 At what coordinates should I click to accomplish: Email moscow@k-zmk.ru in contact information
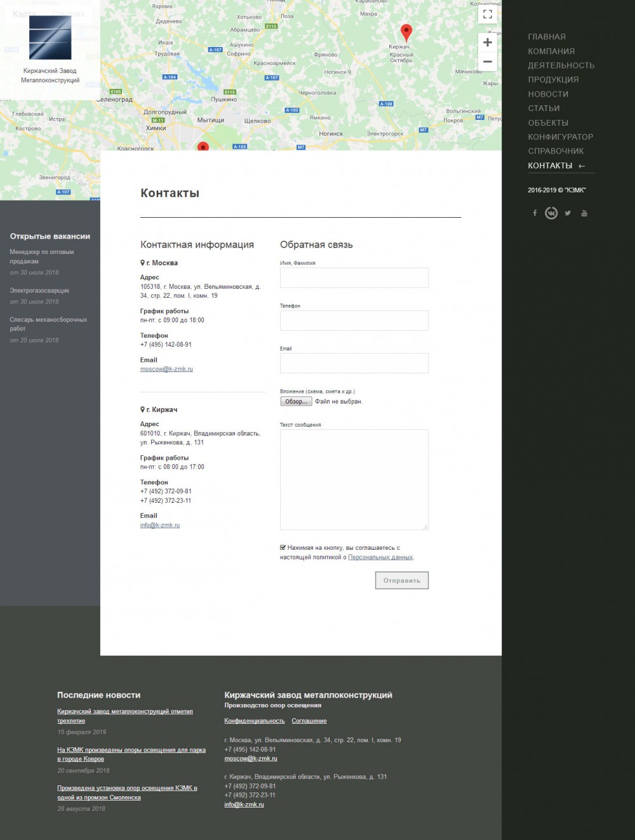coord(166,369)
